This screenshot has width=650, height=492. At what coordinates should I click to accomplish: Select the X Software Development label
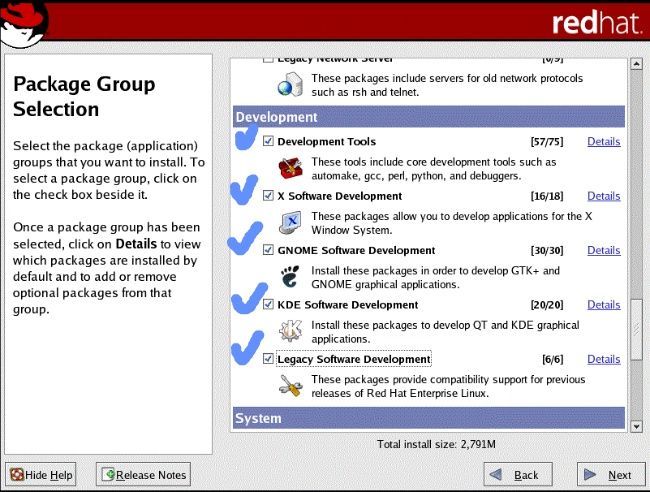[340, 196]
